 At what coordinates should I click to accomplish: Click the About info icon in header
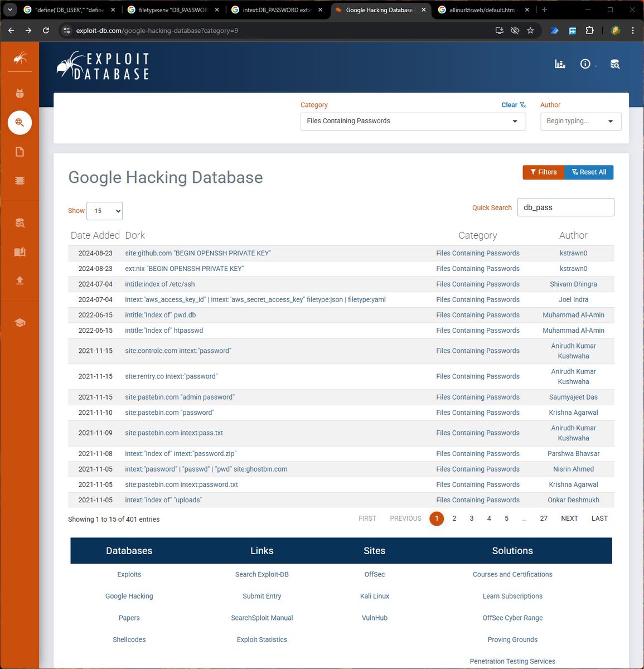(x=585, y=64)
